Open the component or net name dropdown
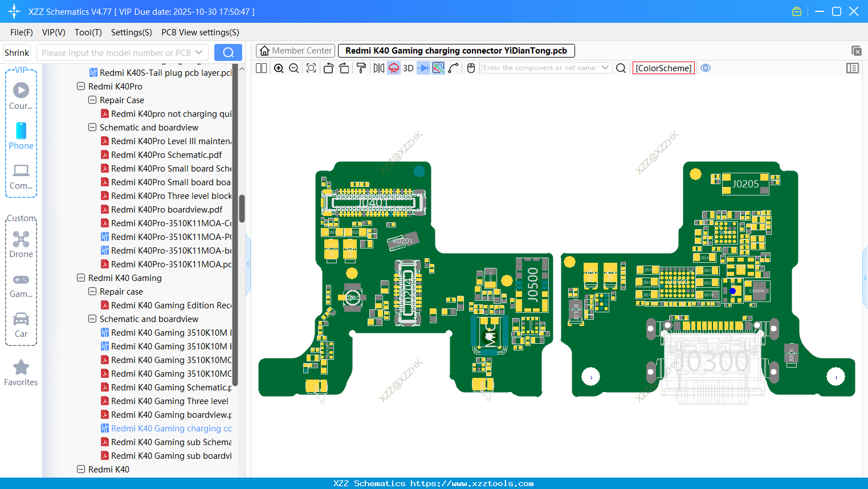Viewport: 868px width, 489px height. click(x=605, y=68)
